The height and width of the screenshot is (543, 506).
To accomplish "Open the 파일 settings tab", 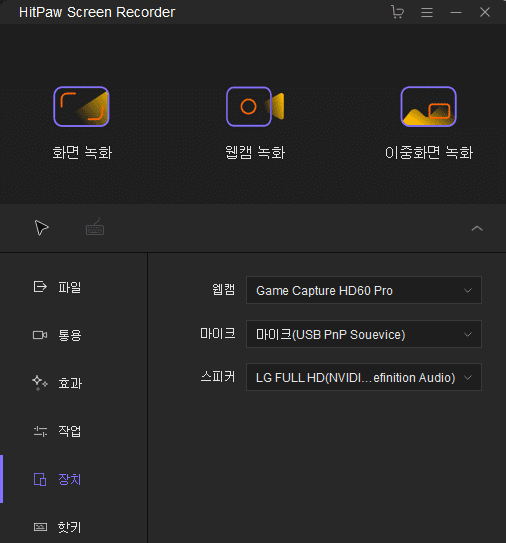I will (x=57, y=287).
